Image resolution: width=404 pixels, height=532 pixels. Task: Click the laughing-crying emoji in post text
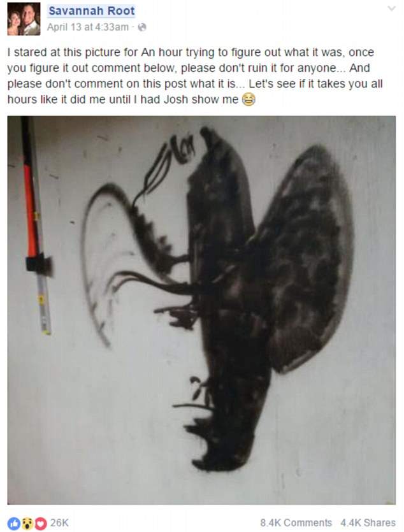click(249, 99)
